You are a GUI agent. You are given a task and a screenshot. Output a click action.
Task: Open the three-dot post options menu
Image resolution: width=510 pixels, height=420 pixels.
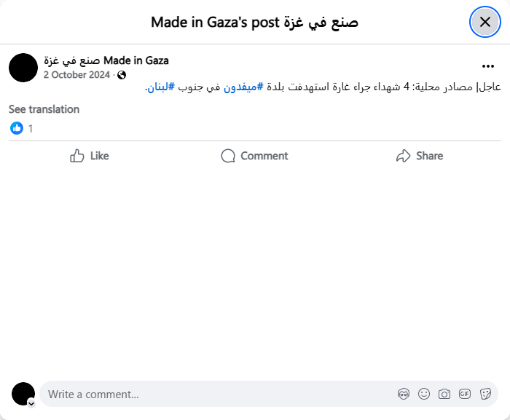coord(488,66)
